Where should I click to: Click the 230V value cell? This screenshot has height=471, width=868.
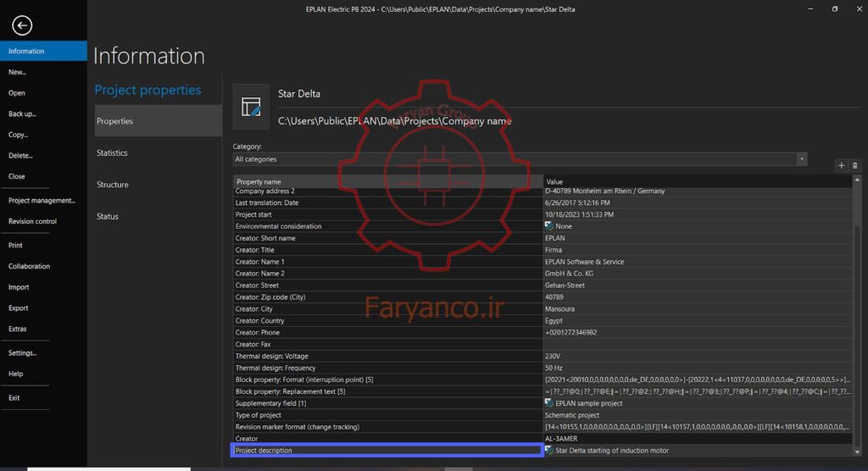(x=698, y=356)
